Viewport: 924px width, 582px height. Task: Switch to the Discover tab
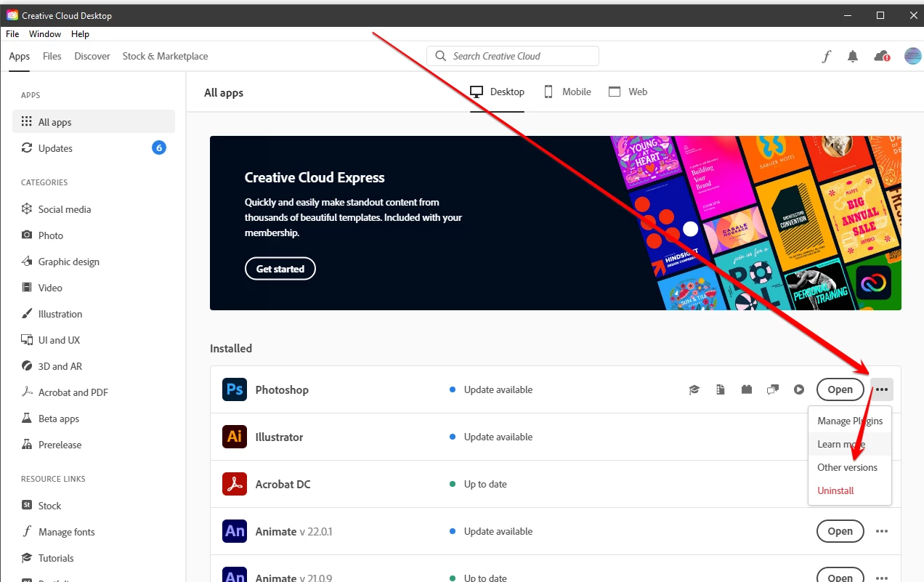(92, 56)
